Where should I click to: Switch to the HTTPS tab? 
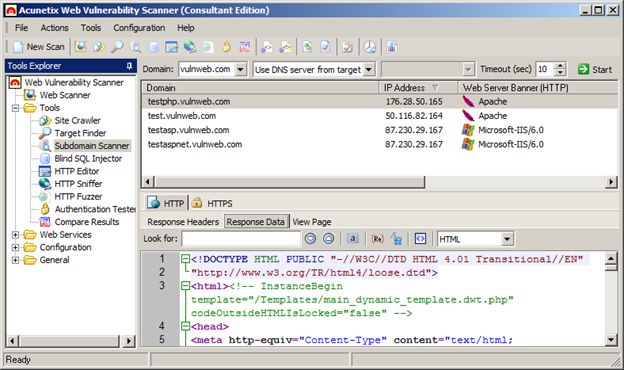(x=212, y=203)
